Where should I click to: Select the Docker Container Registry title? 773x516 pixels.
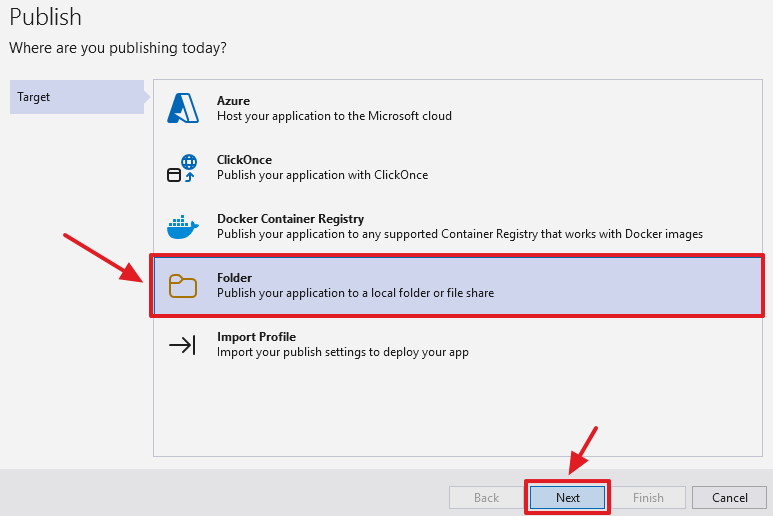(290, 219)
